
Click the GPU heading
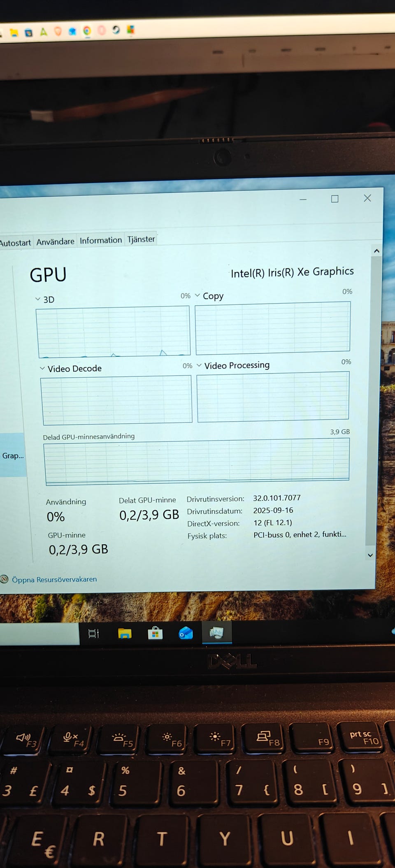[x=48, y=275]
